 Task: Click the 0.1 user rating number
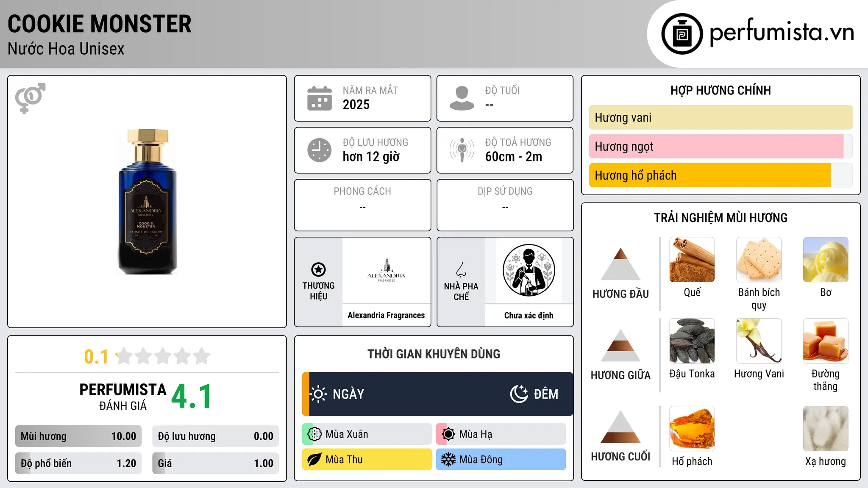[96, 357]
